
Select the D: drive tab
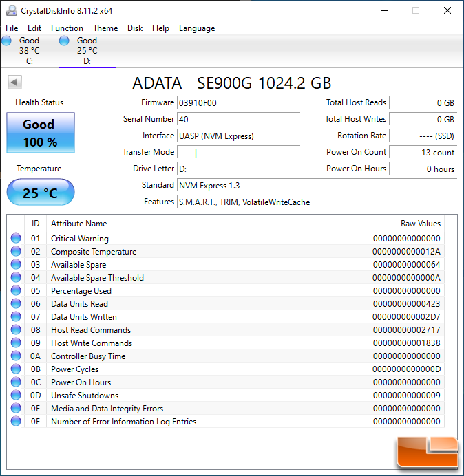pyautogui.click(x=87, y=51)
